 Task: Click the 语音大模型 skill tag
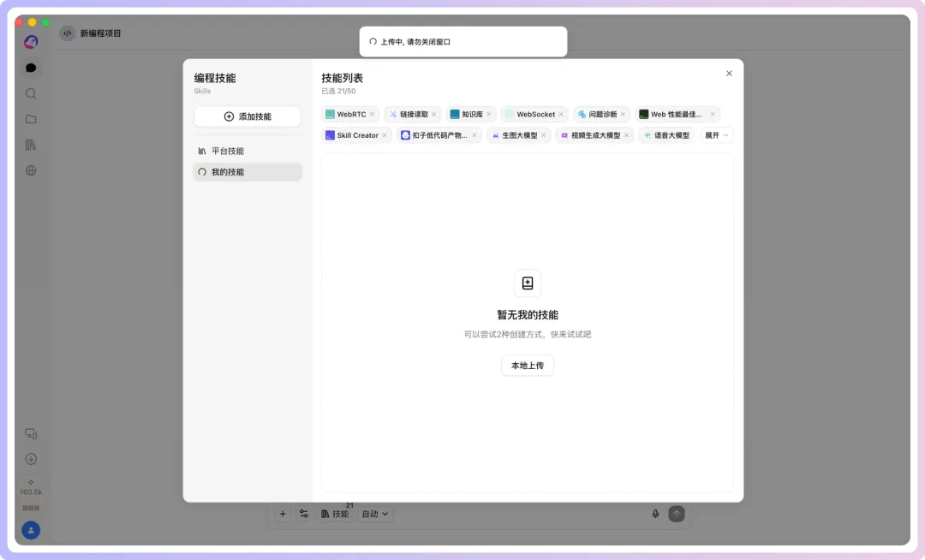666,135
